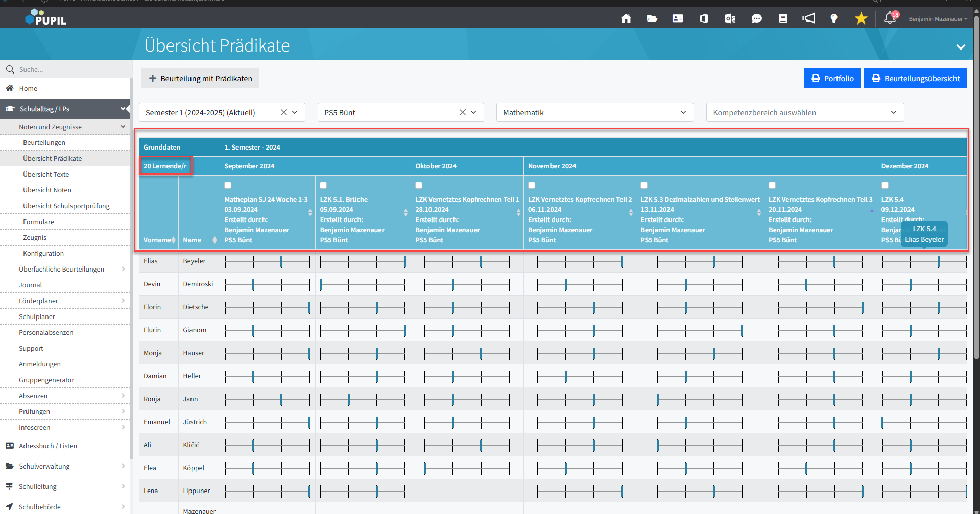
Task: Click the lightbulb icon in top bar
Action: tap(834, 19)
